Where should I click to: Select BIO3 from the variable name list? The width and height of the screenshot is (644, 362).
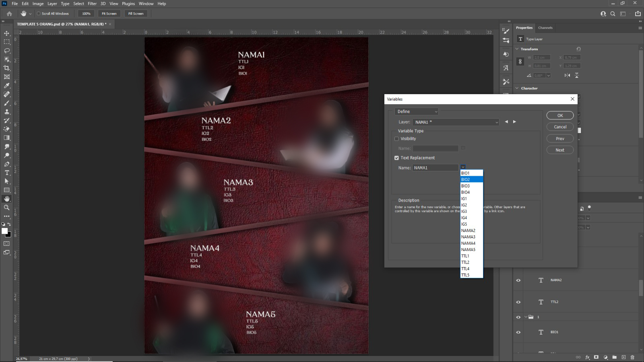pyautogui.click(x=466, y=185)
